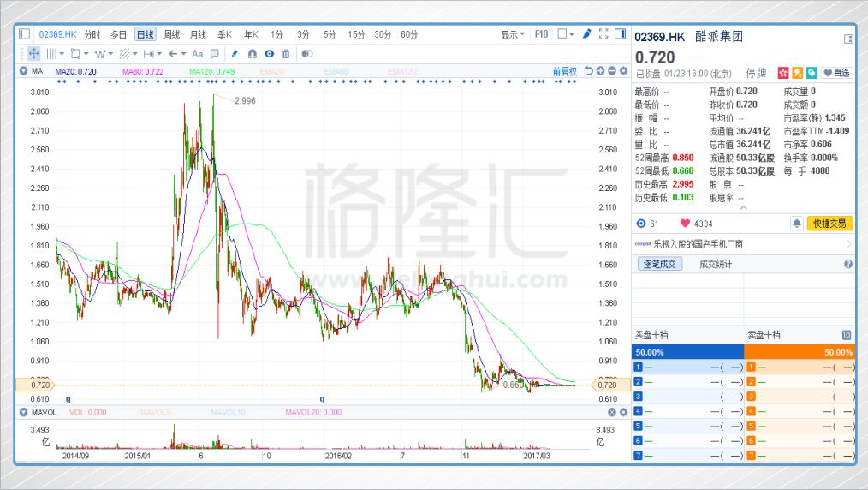This screenshot has width=868, height=490.
Task: Toggle the faded EMA20 indicator label
Action: click(271, 71)
